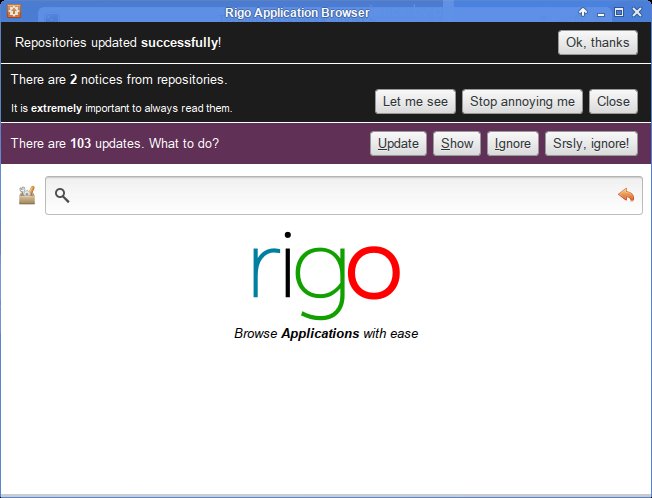Viewport: 652px width, 498px height.
Task: Click the Stop annoying me button
Action: point(522,101)
